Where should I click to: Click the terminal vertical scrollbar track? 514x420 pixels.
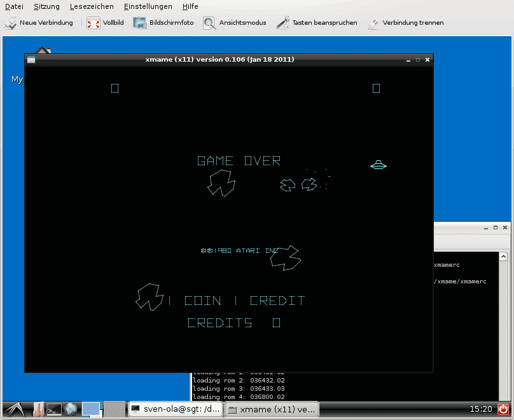pyautogui.click(x=504, y=330)
